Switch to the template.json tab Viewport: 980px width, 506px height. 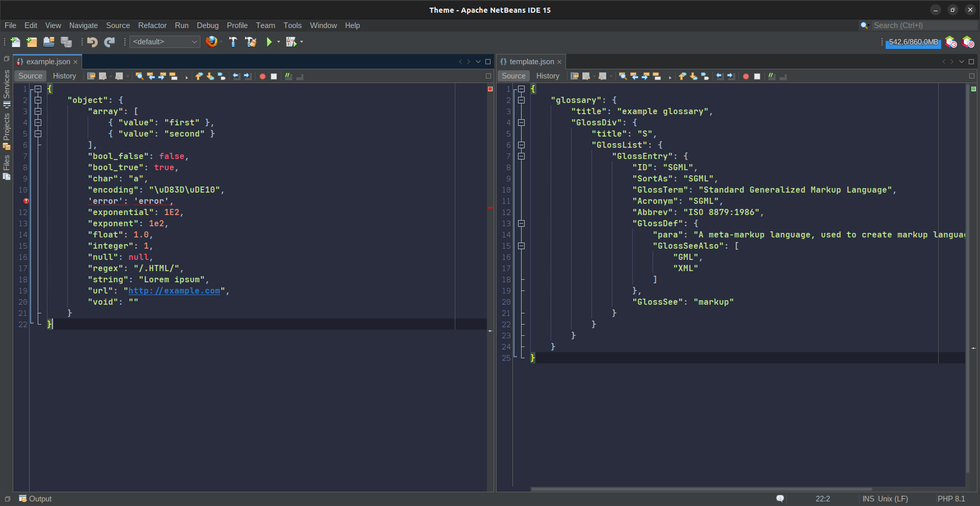click(x=531, y=62)
